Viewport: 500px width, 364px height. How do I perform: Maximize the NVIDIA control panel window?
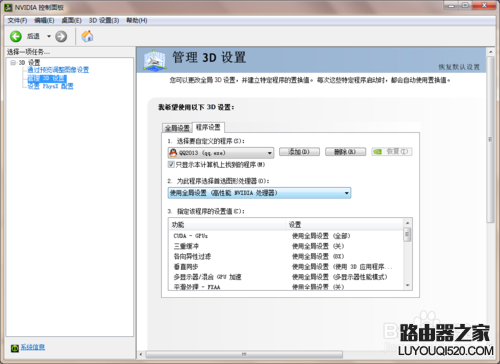point(466,5)
